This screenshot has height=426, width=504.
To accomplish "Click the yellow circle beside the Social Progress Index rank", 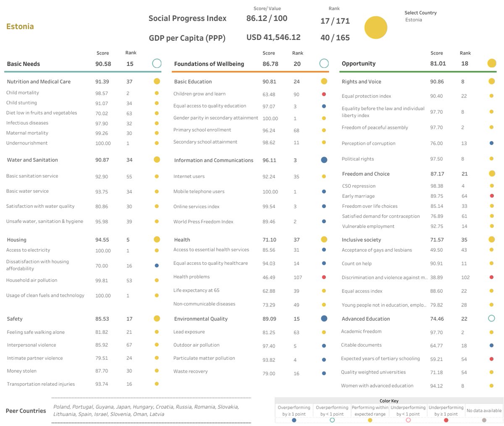I will pos(375,27).
